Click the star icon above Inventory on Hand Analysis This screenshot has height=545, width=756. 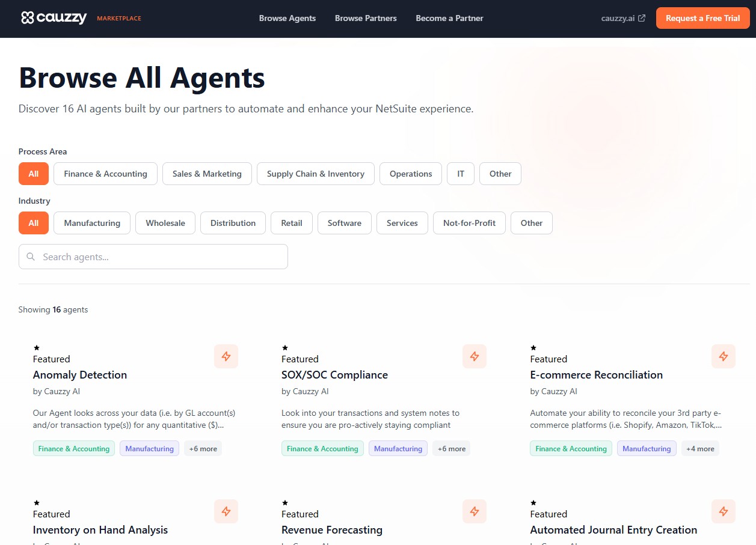[37, 503]
